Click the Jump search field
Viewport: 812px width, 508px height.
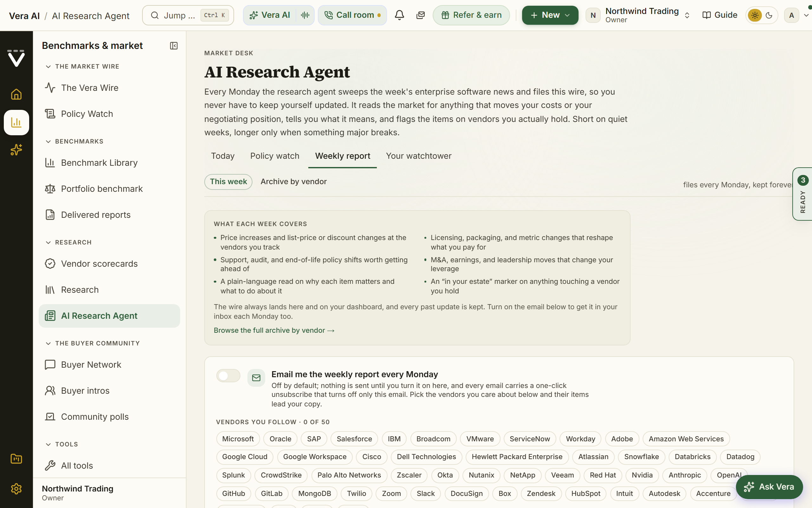(x=188, y=15)
